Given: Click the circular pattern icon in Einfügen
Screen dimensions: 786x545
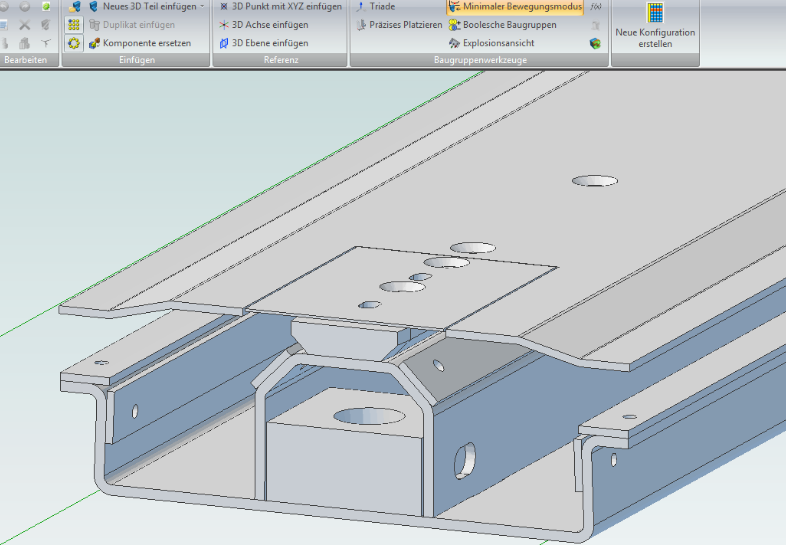Looking at the screenshot, I should click(74, 43).
